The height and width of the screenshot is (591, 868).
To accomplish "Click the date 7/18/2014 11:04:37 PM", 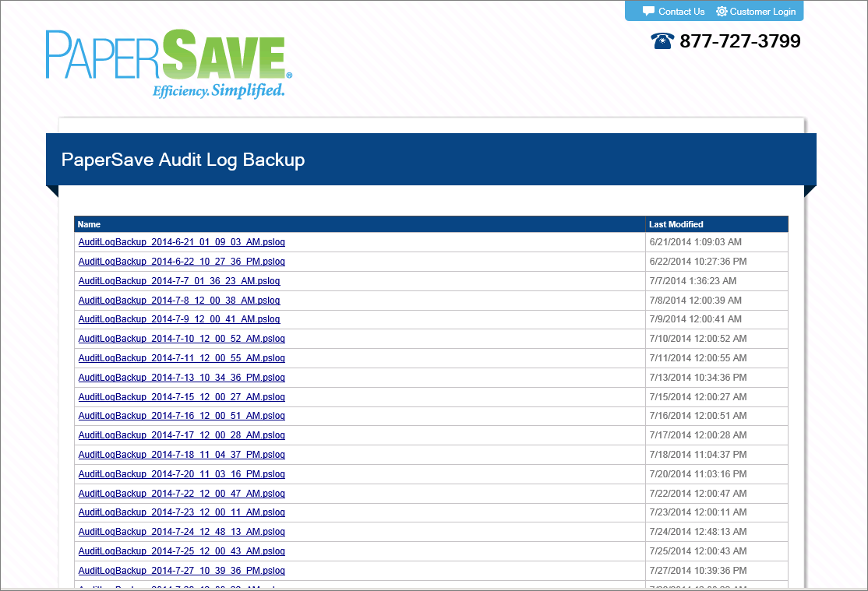I will (x=698, y=454).
